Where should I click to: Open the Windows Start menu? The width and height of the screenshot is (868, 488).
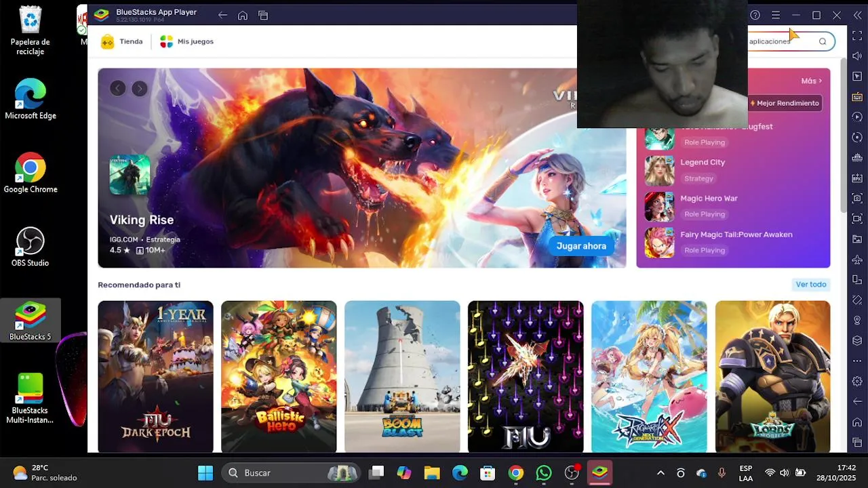coord(205,472)
